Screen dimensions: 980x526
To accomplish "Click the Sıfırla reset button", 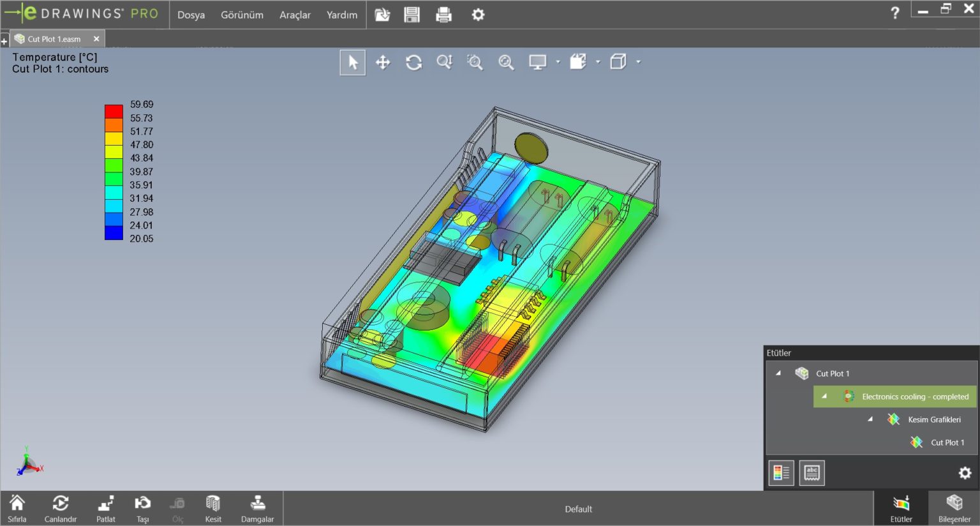I will 17,507.
